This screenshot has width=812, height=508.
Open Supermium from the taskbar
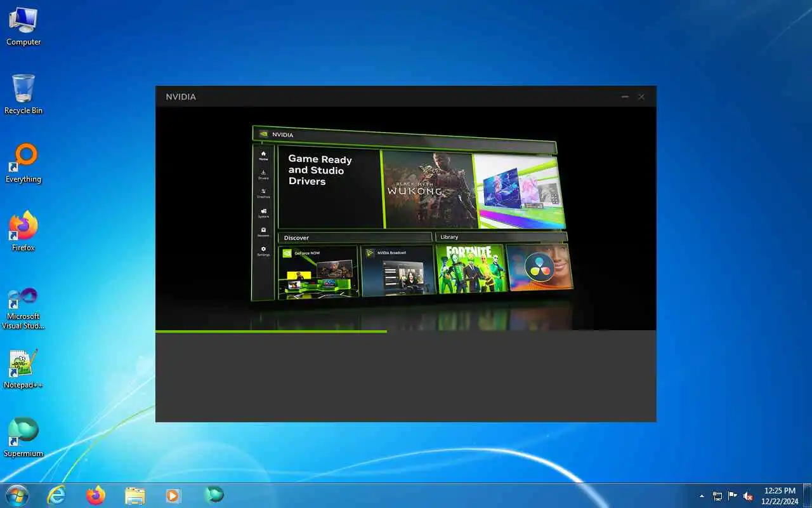(x=214, y=495)
